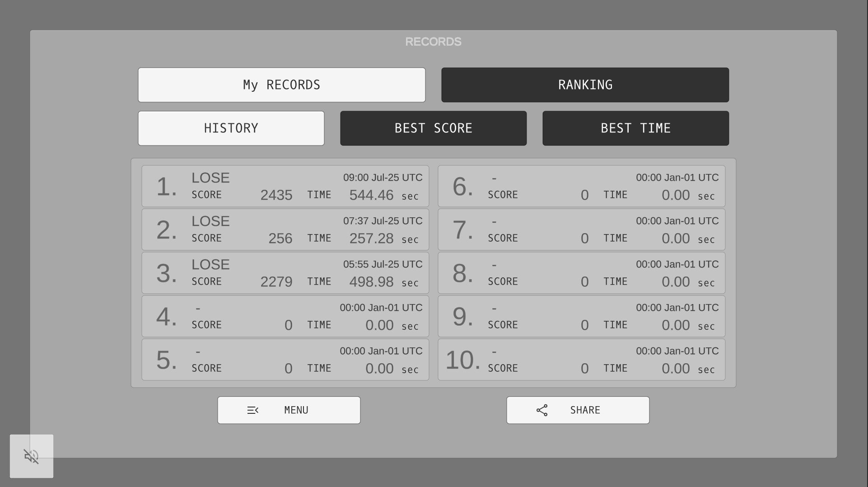Open the BEST SCORE tab
Screen dimensions: 868x487
pyautogui.click(x=434, y=128)
